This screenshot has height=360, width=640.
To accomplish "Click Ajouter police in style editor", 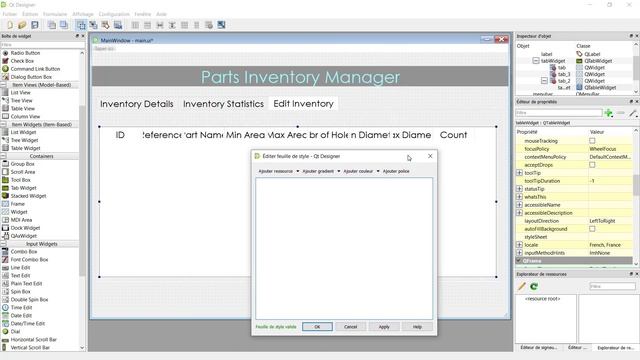I will pos(396,171).
